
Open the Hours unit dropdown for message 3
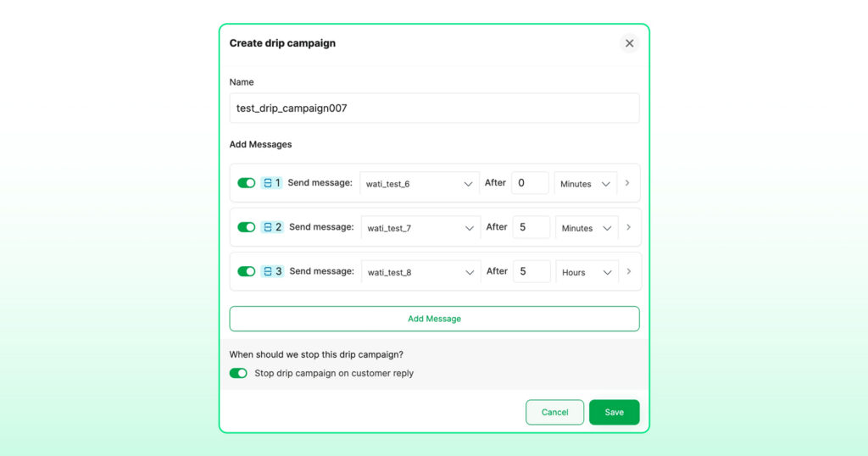pyautogui.click(x=587, y=272)
